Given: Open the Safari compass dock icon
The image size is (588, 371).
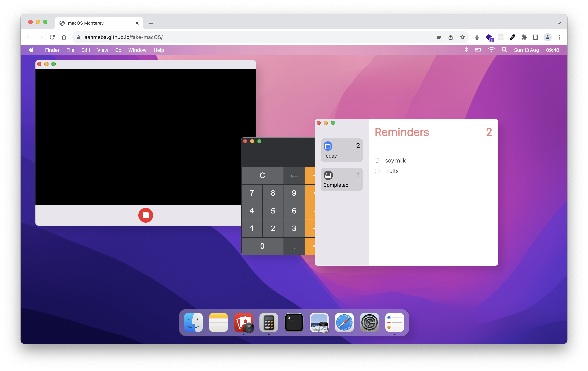Looking at the screenshot, I should coord(344,322).
